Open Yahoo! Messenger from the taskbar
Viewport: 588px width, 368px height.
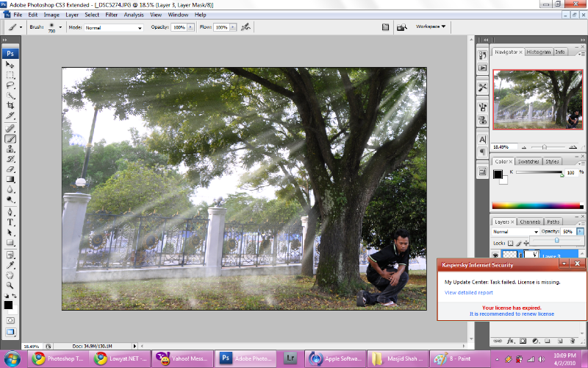click(x=182, y=358)
